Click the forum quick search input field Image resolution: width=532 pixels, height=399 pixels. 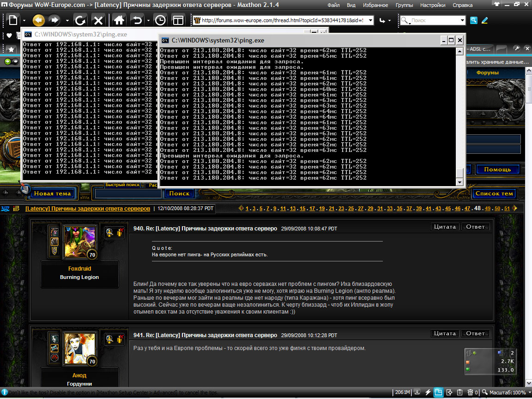[128, 193]
